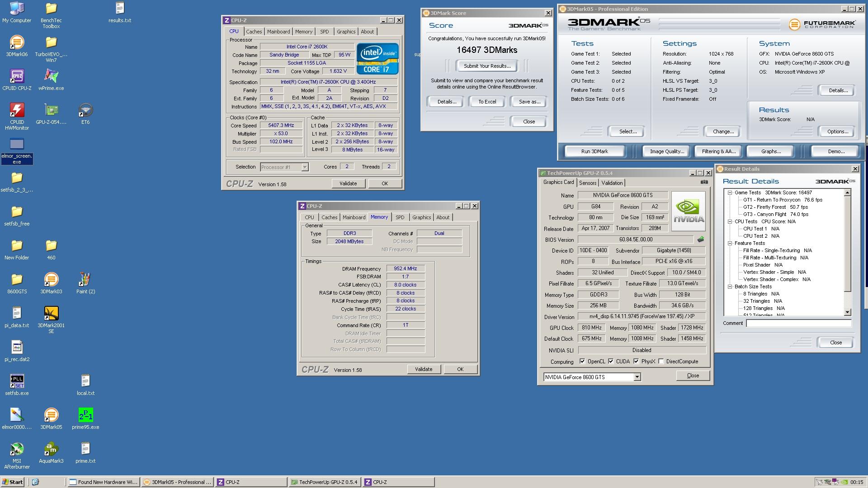
Task: Launch wPrime.exe desktop icon
Action: click(51, 80)
